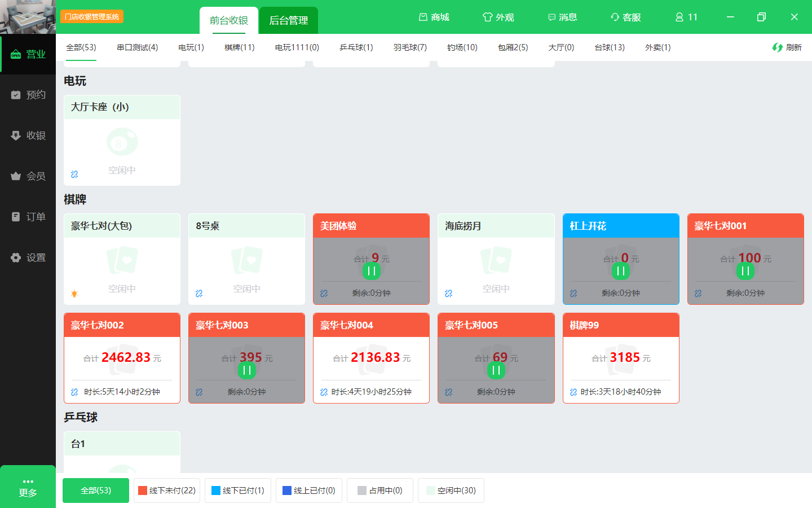Select the 全部(53) category tab
Image resolution: width=812 pixels, height=508 pixels.
(x=81, y=47)
